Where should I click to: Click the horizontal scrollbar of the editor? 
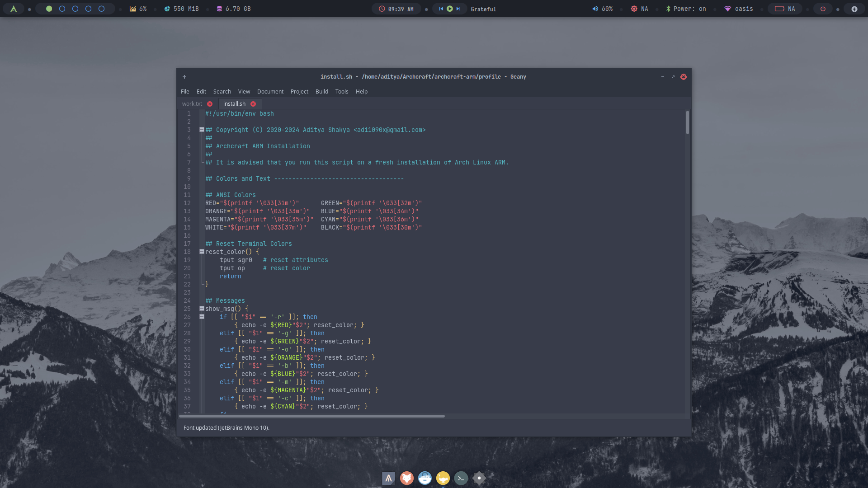pyautogui.click(x=312, y=416)
